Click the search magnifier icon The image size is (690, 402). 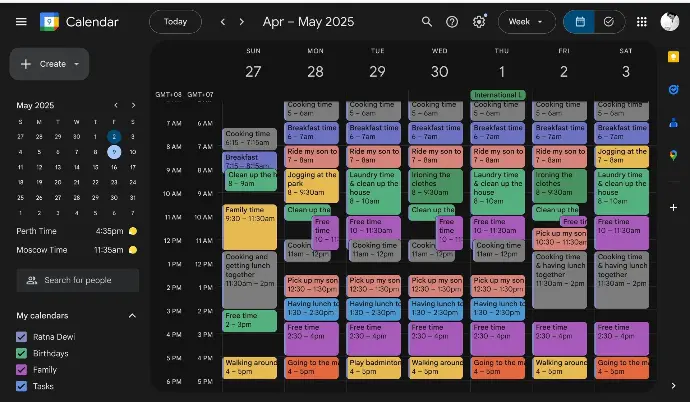click(427, 21)
